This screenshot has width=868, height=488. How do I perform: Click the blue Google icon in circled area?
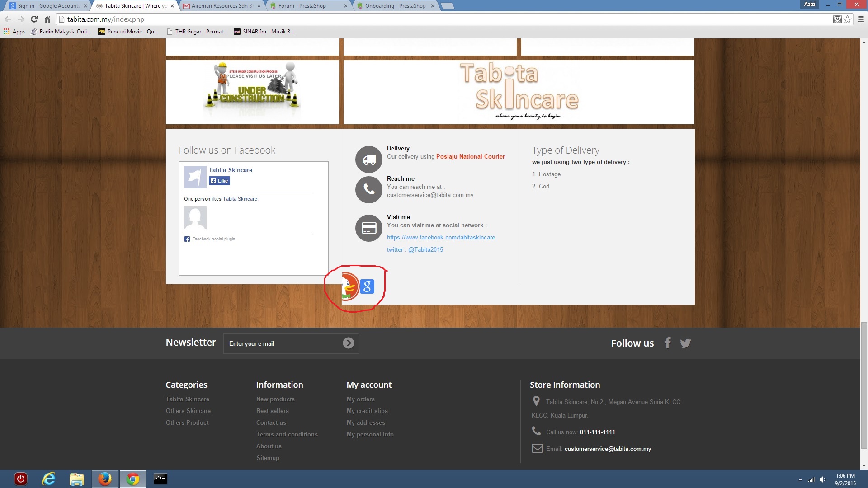[367, 286]
